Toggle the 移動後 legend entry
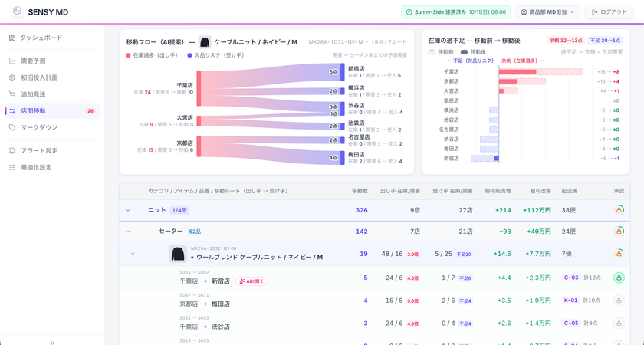 (x=473, y=52)
